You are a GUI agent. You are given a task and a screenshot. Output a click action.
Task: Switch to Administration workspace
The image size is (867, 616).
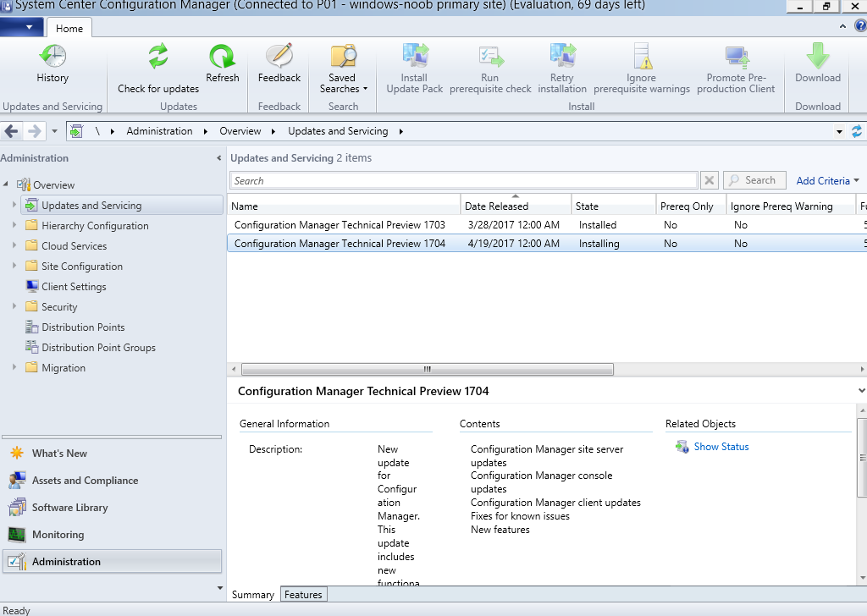click(x=113, y=561)
